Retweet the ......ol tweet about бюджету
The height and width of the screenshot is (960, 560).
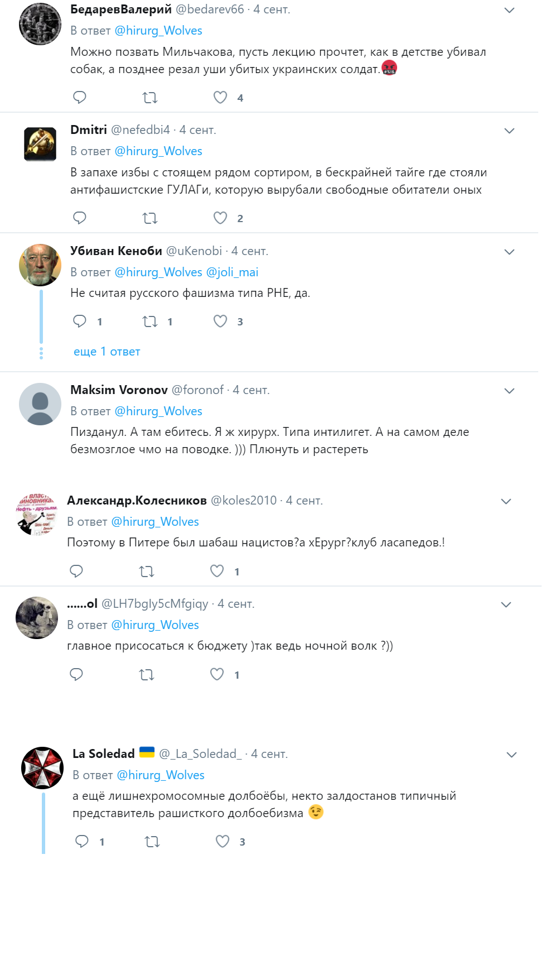click(x=147, y=675)
